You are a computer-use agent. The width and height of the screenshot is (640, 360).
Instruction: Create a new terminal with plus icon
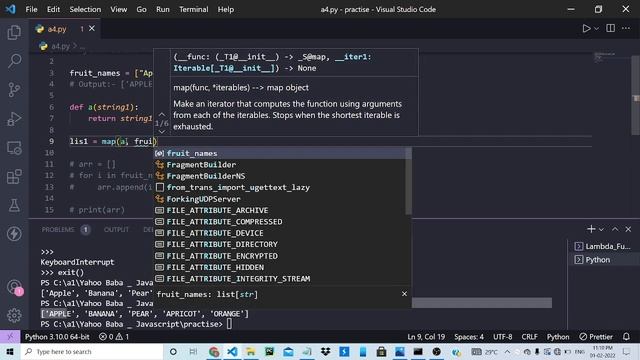[x=591, y=229]
